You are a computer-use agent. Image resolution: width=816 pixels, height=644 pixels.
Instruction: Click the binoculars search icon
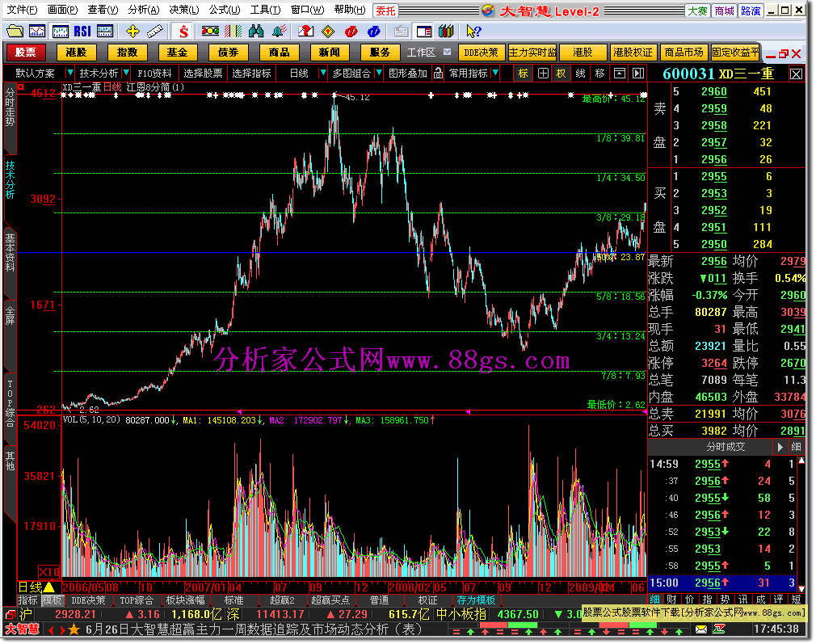pyautogui.click(x=255, y=32)
